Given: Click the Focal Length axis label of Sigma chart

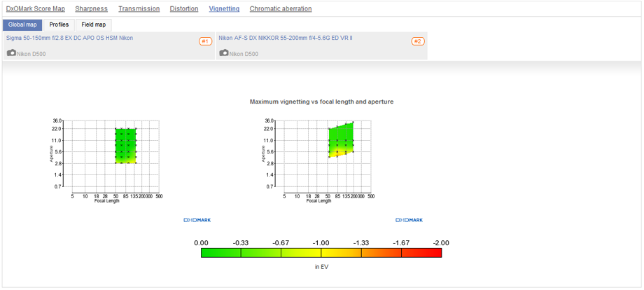Looking at the screenshot, I should point(107,201).
